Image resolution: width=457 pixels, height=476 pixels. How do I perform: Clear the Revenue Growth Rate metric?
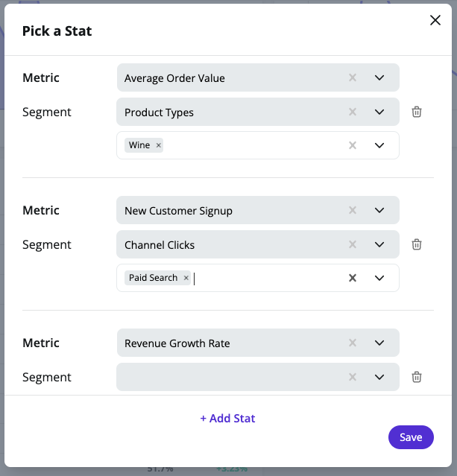[x=353, y=343]
